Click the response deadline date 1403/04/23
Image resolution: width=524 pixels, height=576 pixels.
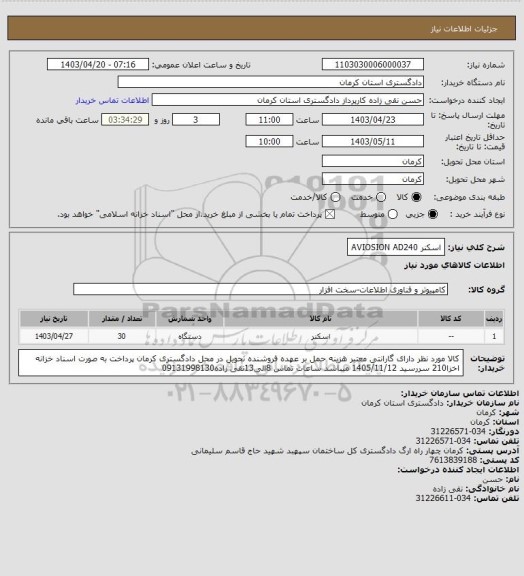click(x=373, y=120)
